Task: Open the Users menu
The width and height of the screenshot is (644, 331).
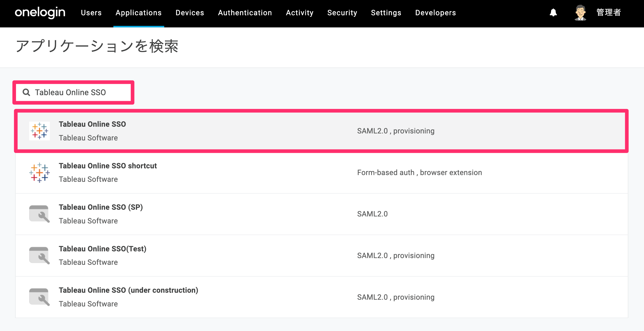Action: point(91,13)
